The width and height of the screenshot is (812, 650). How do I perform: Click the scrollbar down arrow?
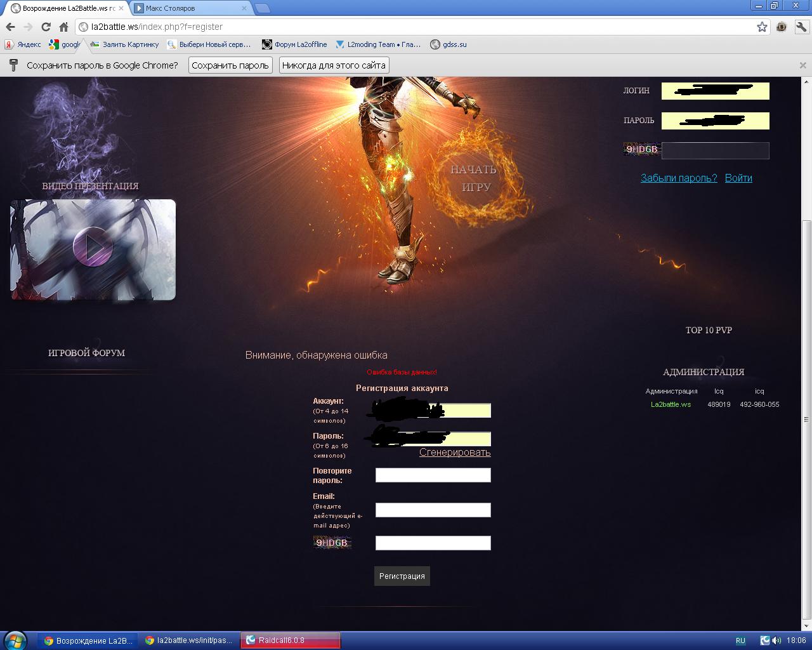(x=806, y=625)
